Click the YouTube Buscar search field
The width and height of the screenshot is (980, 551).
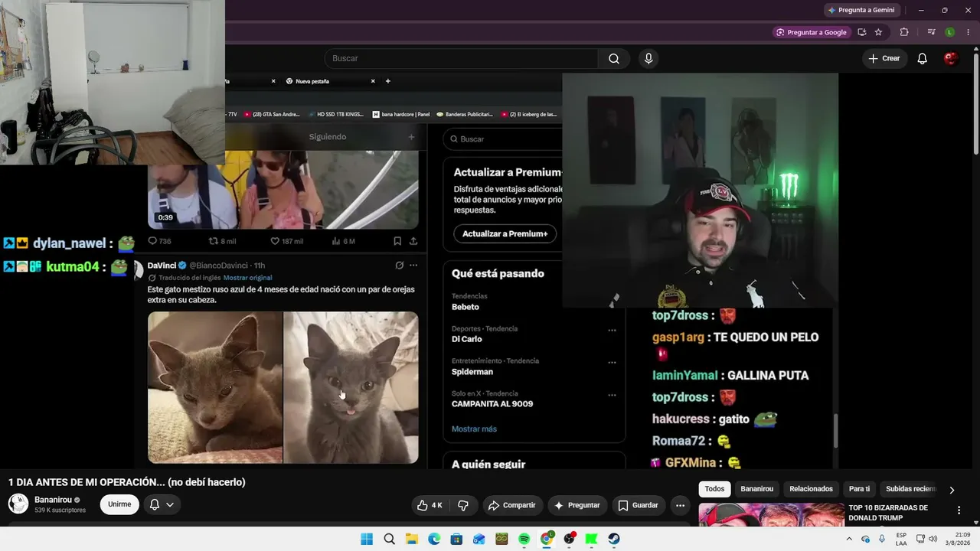pyautogui.click(x=462, y=59)
